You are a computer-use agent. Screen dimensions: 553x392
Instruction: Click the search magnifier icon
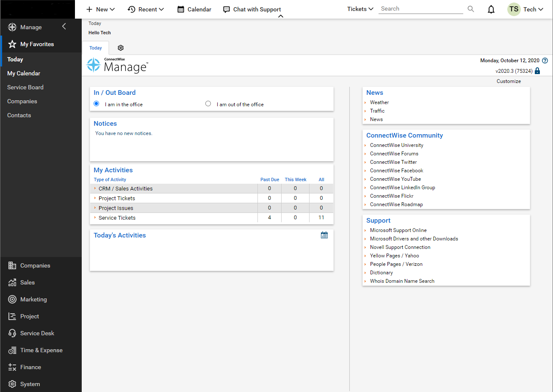[471, 9]
